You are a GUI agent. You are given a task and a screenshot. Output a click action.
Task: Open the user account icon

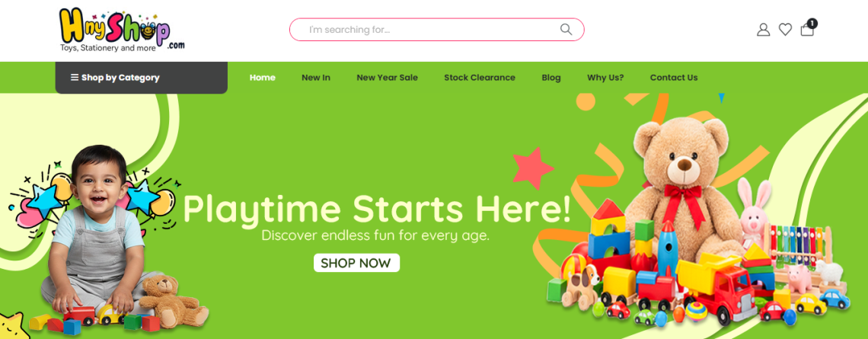[x=764, y=30]
